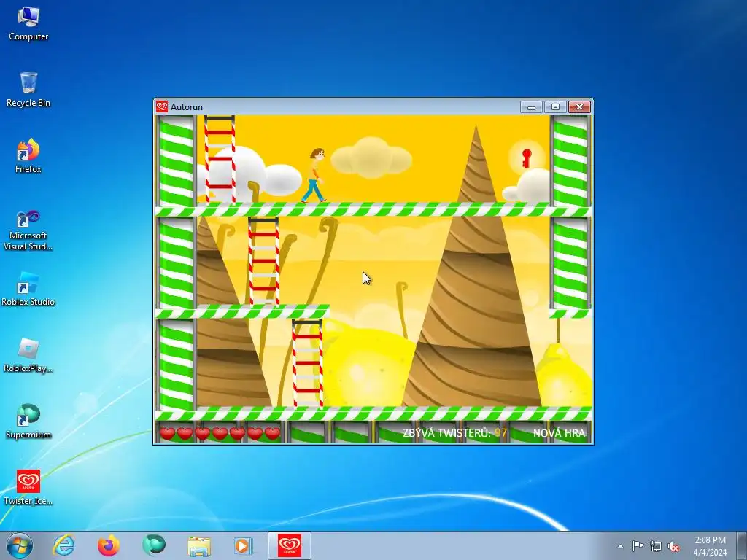Open the Windows Start menu
The width and height of the screenshot is (747, 560).
[20, 545]
